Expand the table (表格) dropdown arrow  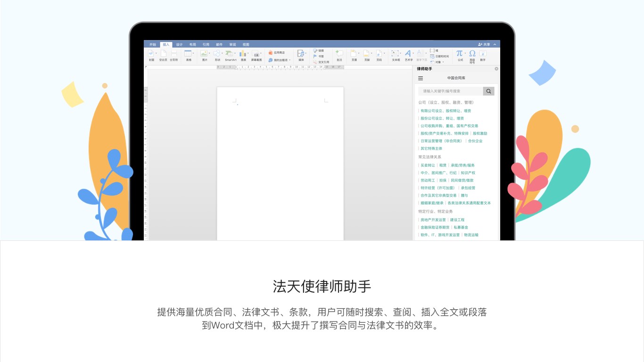tap(193, 54)
